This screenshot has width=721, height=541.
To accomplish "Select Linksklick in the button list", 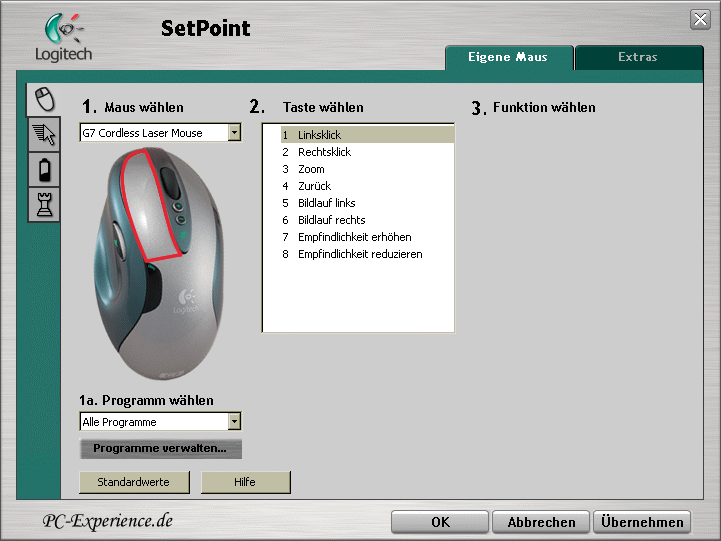I will pyautogui.click(x=367, y=135).
